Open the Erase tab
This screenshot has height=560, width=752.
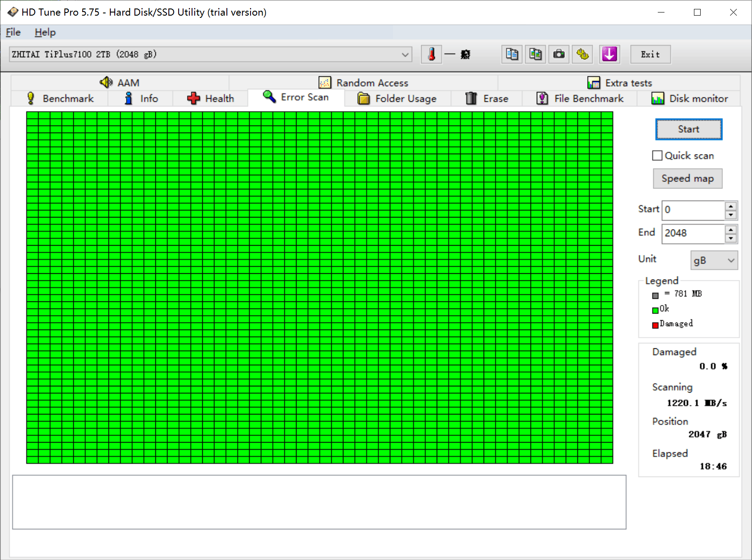tap(487, 98)
